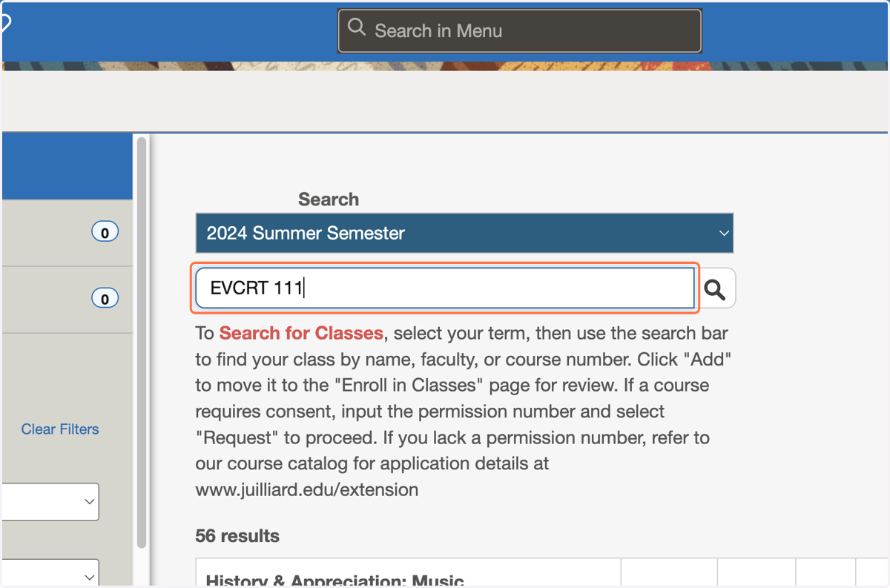The image size is (890, 588).
Task: Click the lower 0 count badge
Action: tap(105, 299)
